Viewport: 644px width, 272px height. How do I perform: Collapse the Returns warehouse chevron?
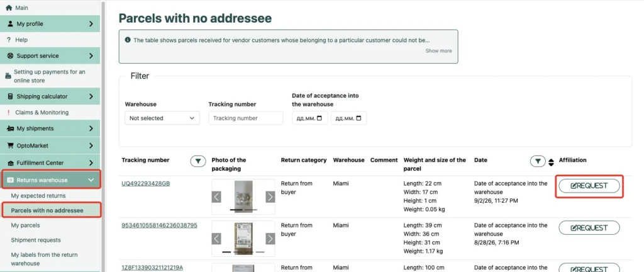(91, 180)
